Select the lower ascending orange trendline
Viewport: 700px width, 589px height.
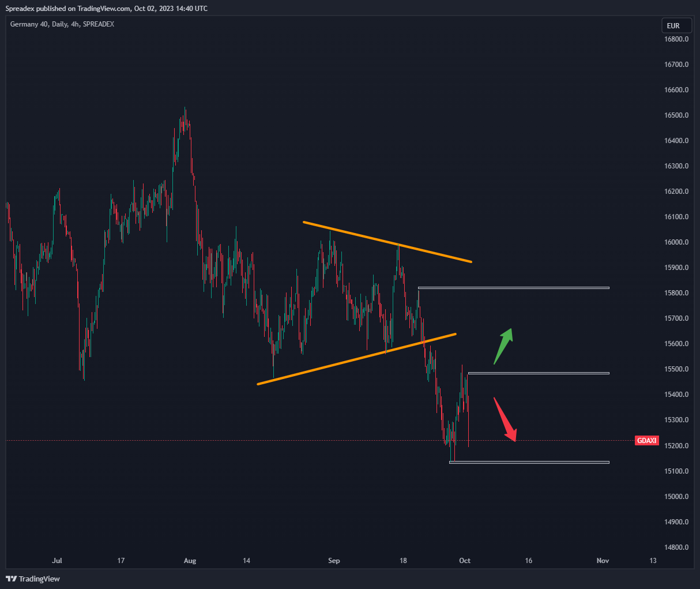356,359
